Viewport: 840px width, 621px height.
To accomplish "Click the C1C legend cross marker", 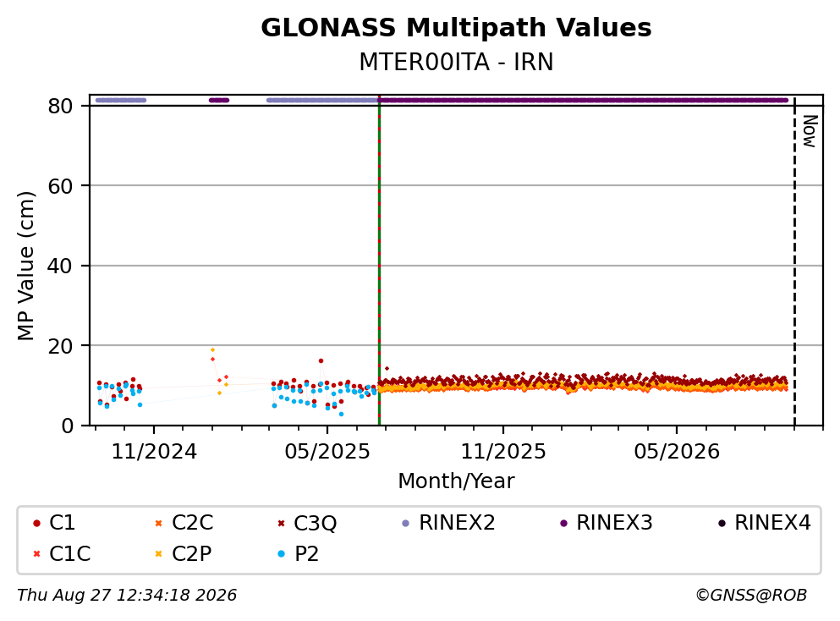I will (x=36, y=554).
